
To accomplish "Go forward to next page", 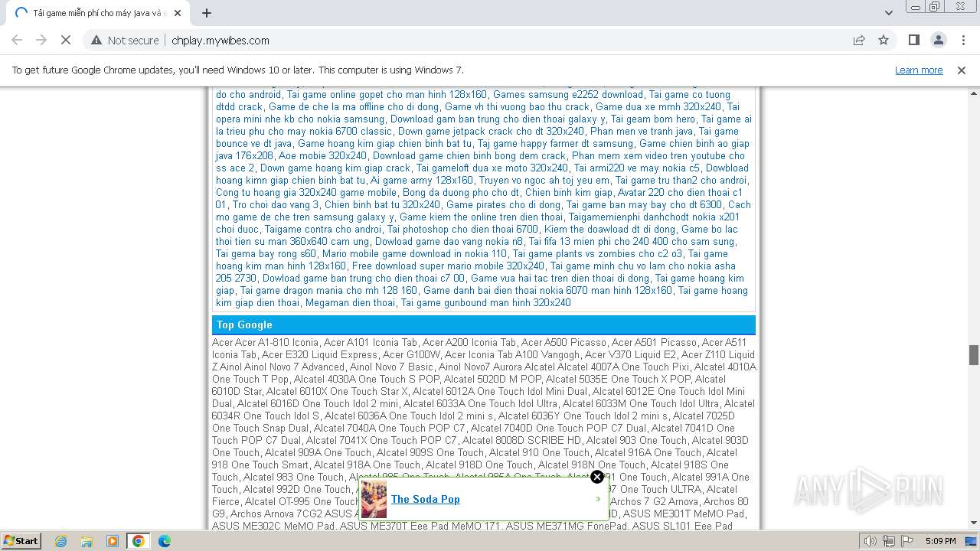I will coord(41,41).
